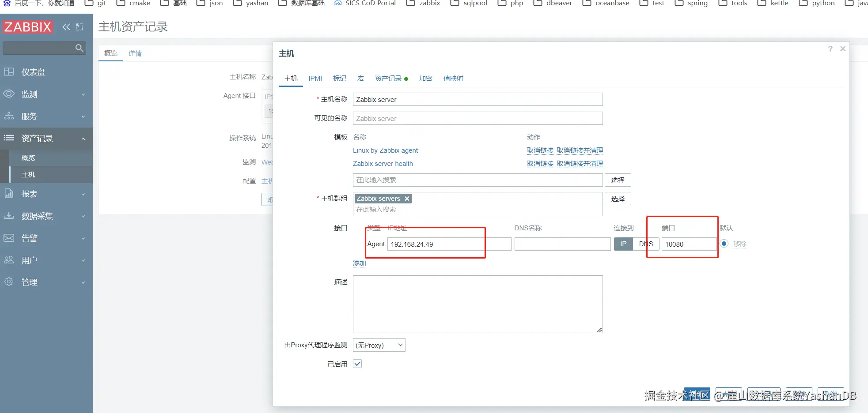
Task: Open the 详情 tab on the background page
Action: tap(135, 53)
